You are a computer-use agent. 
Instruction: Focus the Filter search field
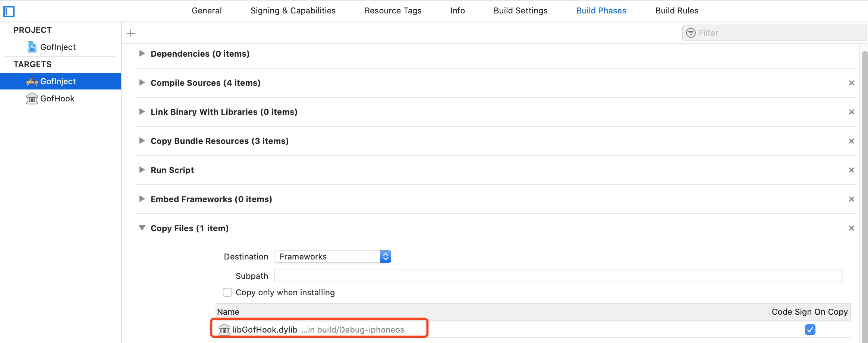pyautogui.click(x=774, y=33)
